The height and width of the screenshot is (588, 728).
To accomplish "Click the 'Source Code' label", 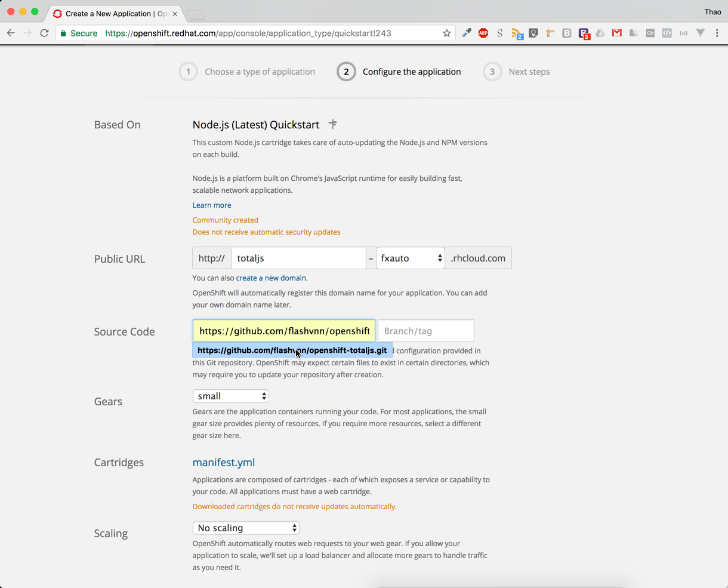I will pyautogui.click(x=125, y=332).
